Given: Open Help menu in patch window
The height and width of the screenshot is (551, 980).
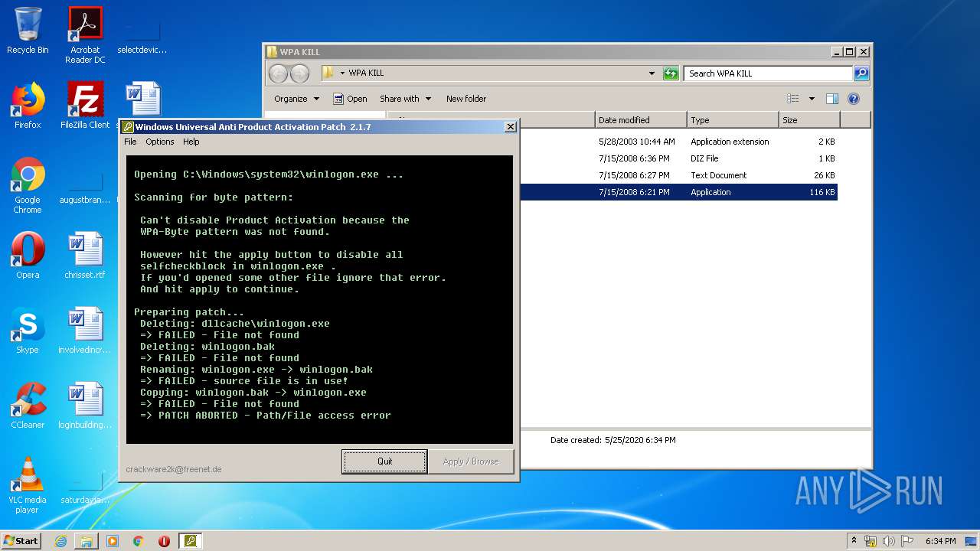Looking at the screenshot, I should click(x=191, y=142).
